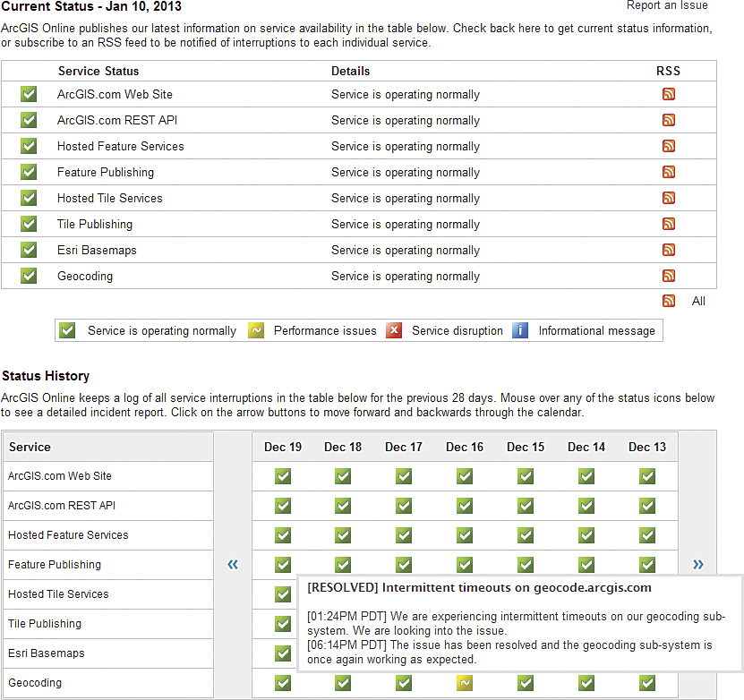Click the yellow Geocoding performance issue icon
Screen dimensions: 744x700
click(x=465, y=683)
